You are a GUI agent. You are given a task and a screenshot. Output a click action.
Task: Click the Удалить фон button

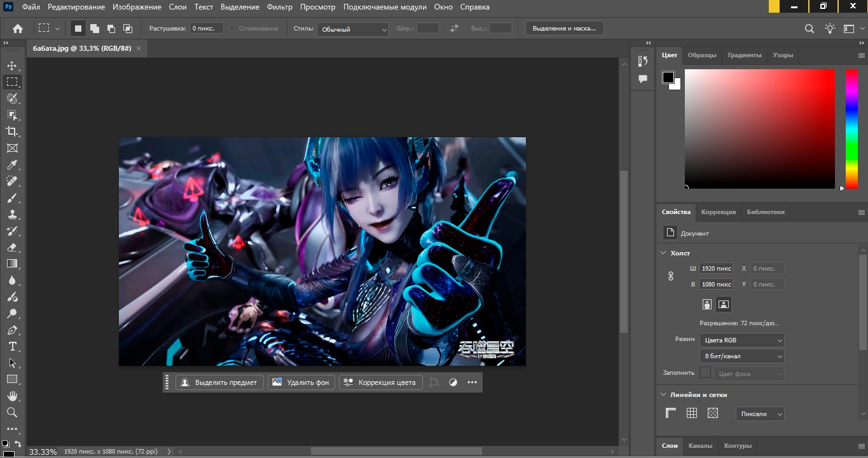click(301, 382)
